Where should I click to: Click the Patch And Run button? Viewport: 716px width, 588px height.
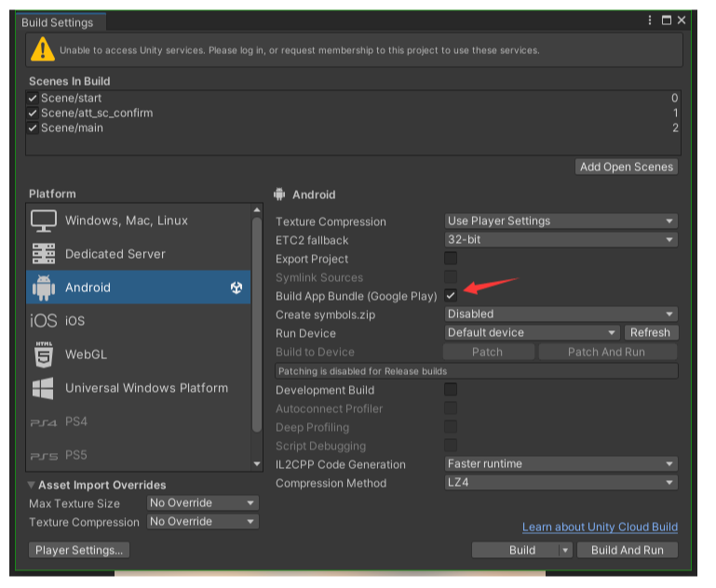(x=607, y=353)
